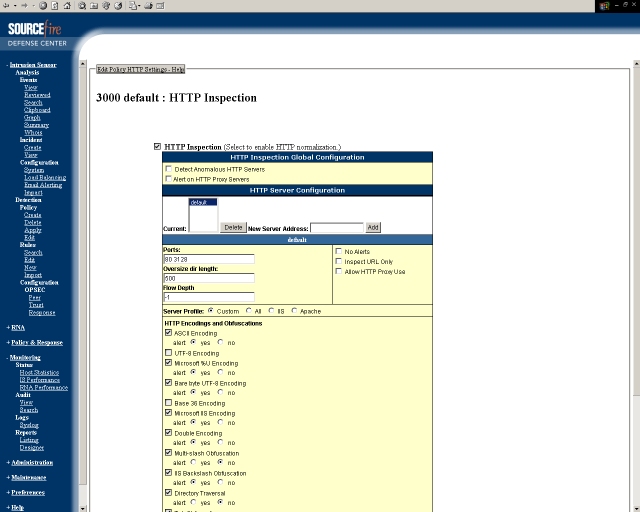The width and height of the screenshot is (640, 512).
Task: Open Load Balancing configuration link
Action: [45, 178]
